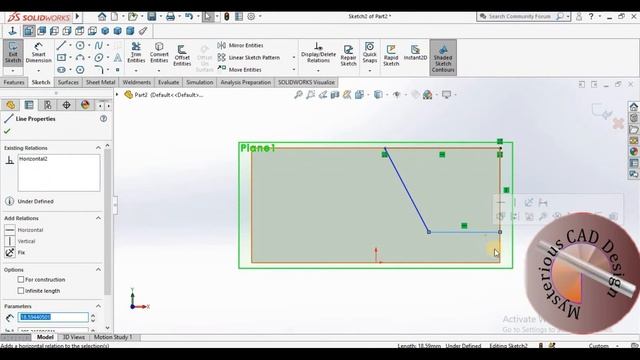
Task: Select the Smart Dimension tool
Action: 38,53
